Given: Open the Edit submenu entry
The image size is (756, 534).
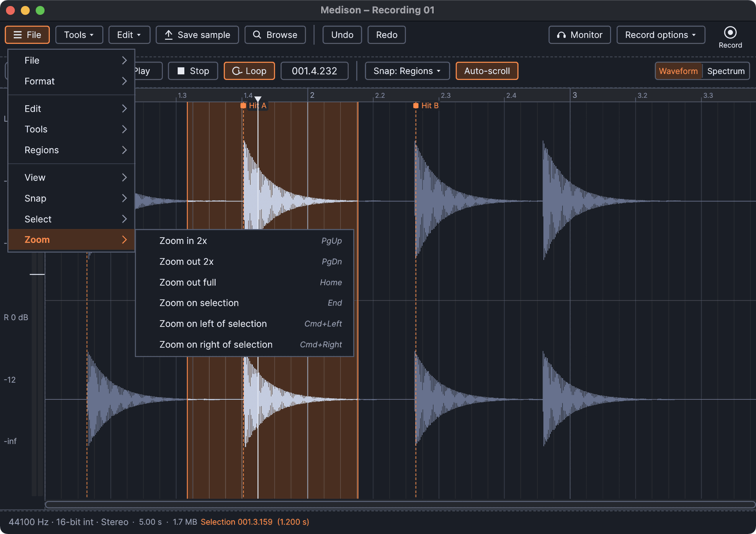Looking at the screenshot, I should click(71, 109).
